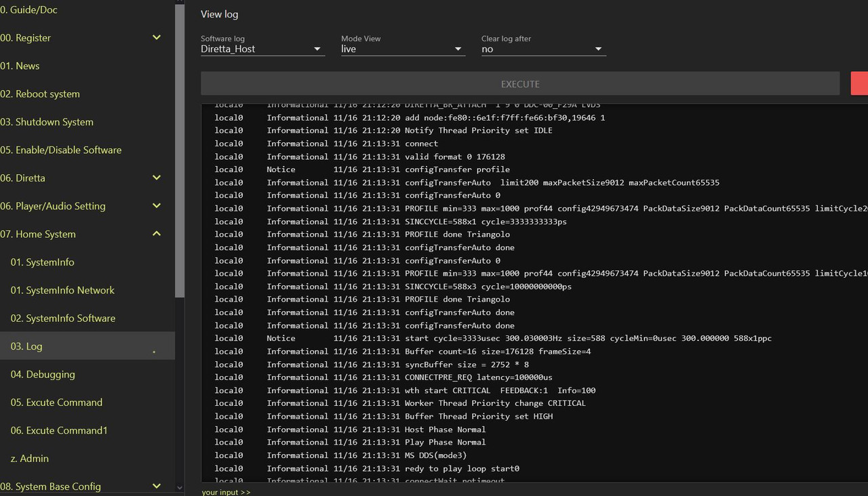Select 02. Reboot system

tap(40, 94)
